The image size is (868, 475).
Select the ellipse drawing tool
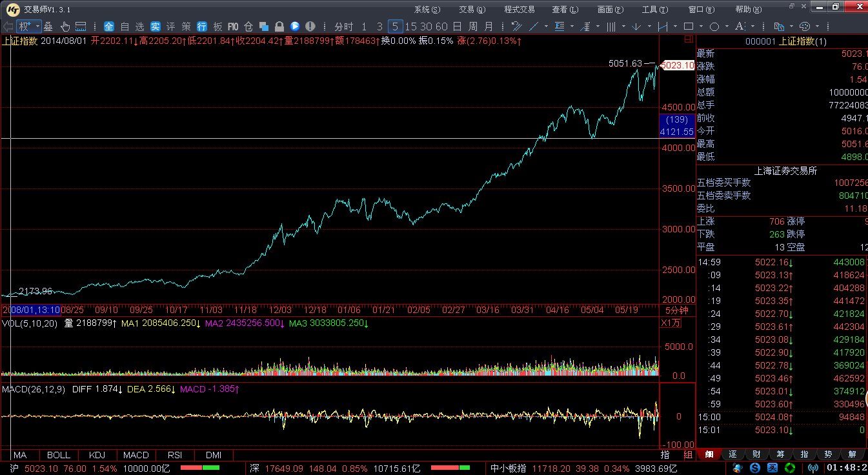tap(714, 26)
